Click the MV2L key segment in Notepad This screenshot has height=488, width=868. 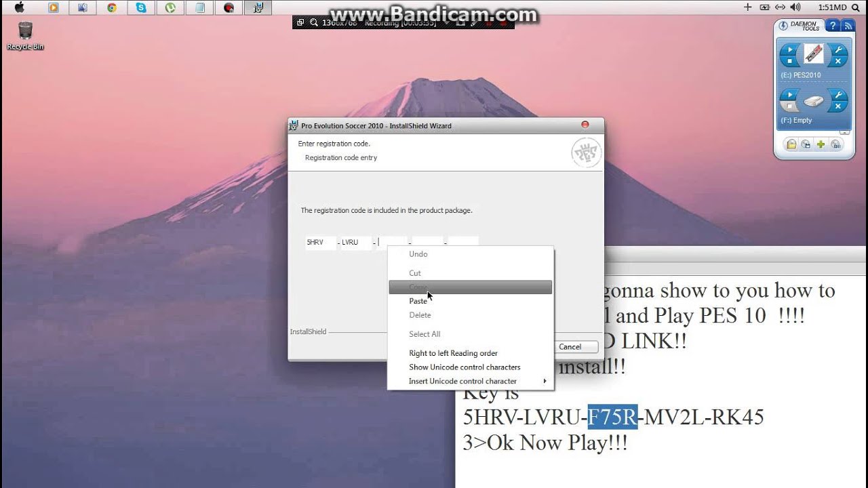(x=675, y=417)
